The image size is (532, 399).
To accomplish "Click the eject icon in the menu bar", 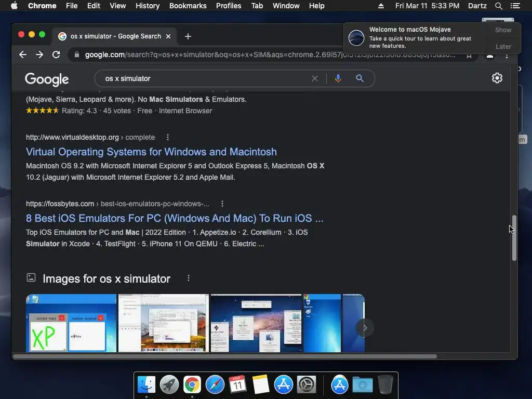I will tap(381, 6).
